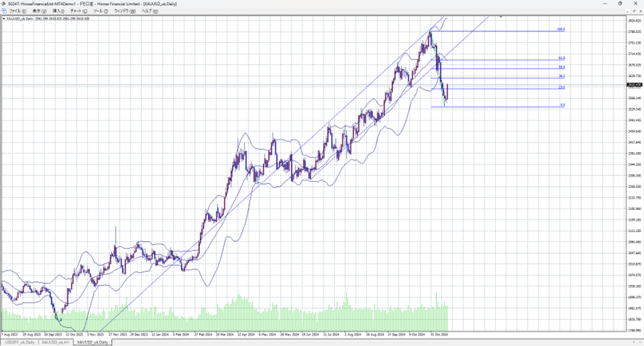This screenshot has height=346, width=644.
Task: Click the MetaTrader app icon in title bar
Action: [x=4, y=4]
